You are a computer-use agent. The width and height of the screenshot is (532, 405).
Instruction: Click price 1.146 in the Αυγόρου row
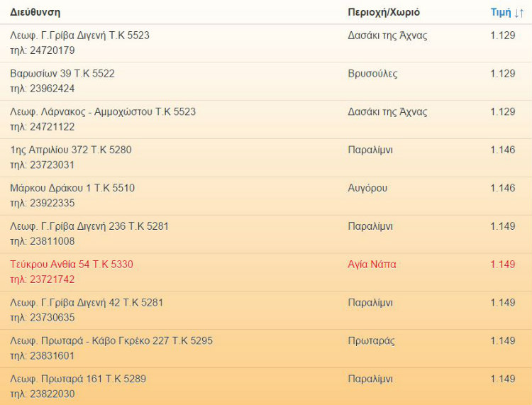pos(503,188)
